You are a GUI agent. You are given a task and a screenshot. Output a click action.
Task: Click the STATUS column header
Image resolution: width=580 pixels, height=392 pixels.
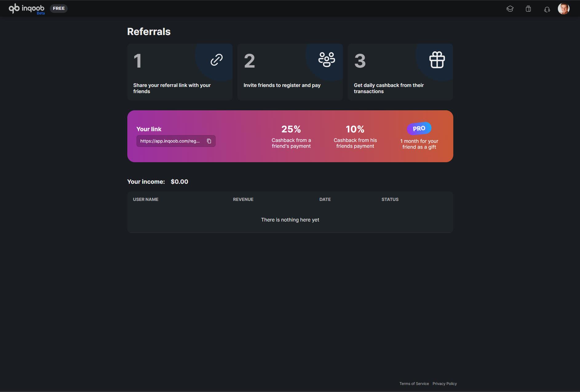pos(390,199)
